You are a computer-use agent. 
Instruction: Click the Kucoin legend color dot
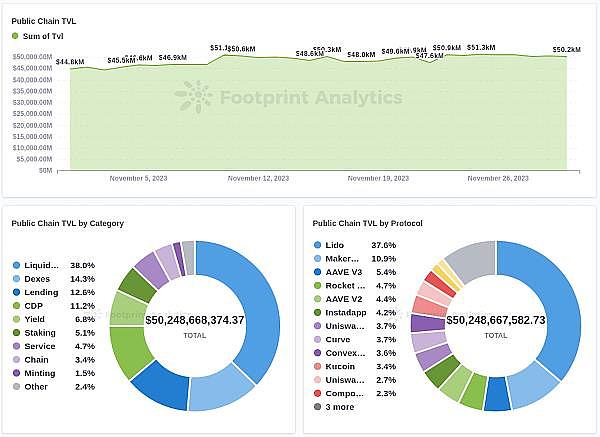click(x=318, y=366)
